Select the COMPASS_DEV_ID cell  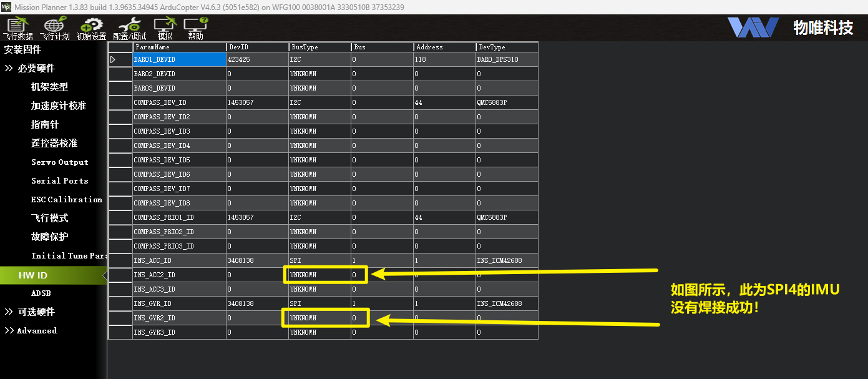[179, 102]
